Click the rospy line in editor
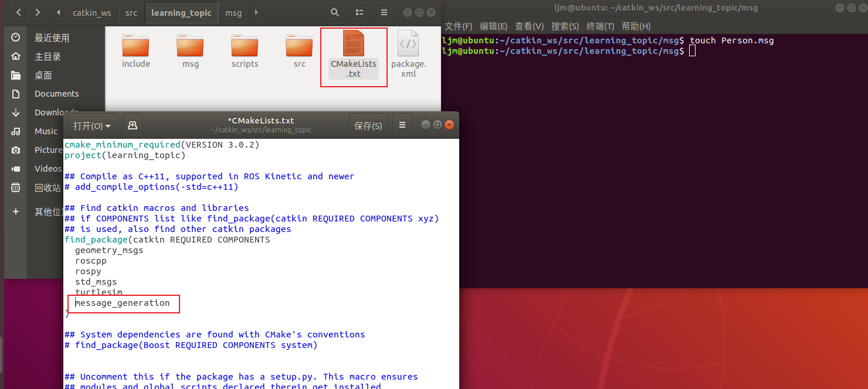 [x=88, y=271]
